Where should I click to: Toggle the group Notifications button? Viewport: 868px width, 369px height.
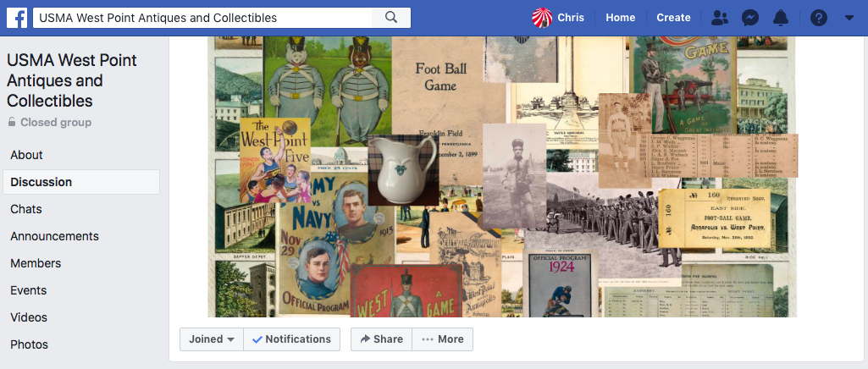pos(291,339)
